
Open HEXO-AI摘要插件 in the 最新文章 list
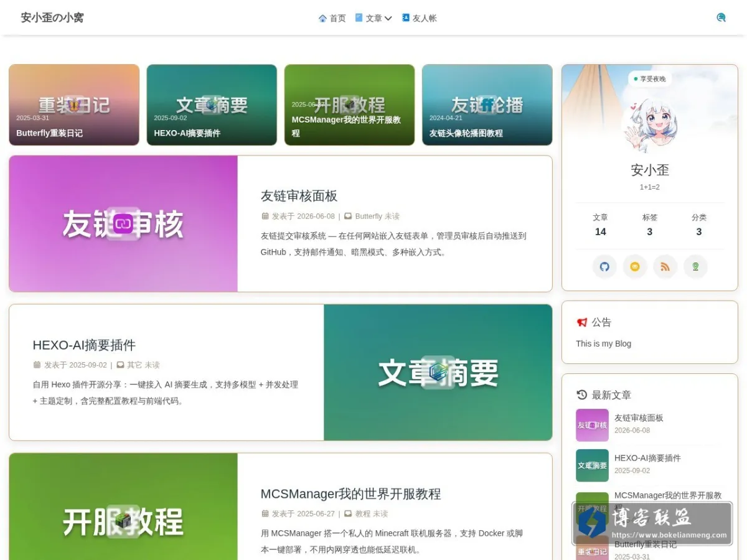647,458
